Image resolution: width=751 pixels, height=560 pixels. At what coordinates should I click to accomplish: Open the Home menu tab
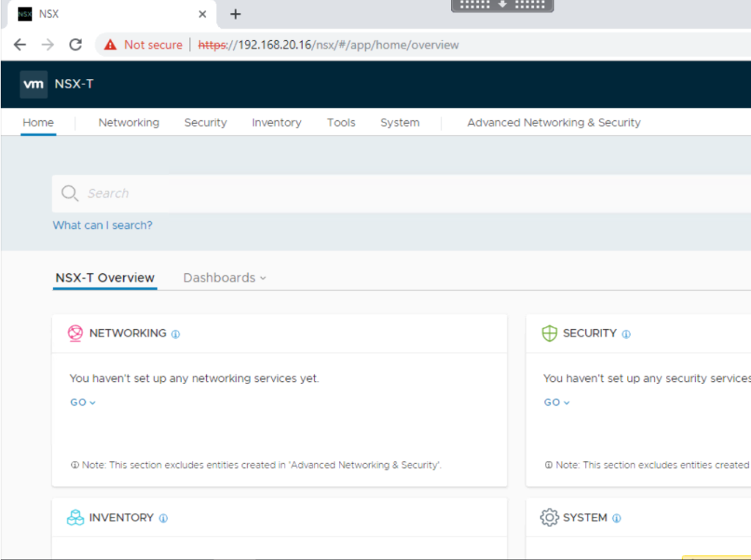(x=38, y=122)
